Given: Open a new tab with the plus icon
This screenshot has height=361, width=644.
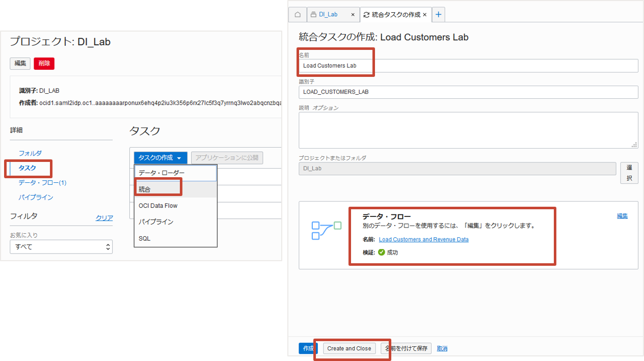Looking at the screenshot, I should pos(438,14).
